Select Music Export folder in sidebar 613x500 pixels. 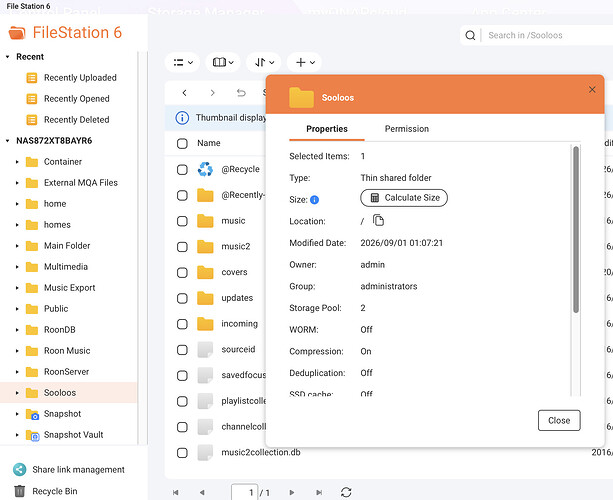[x=70, y=288]
